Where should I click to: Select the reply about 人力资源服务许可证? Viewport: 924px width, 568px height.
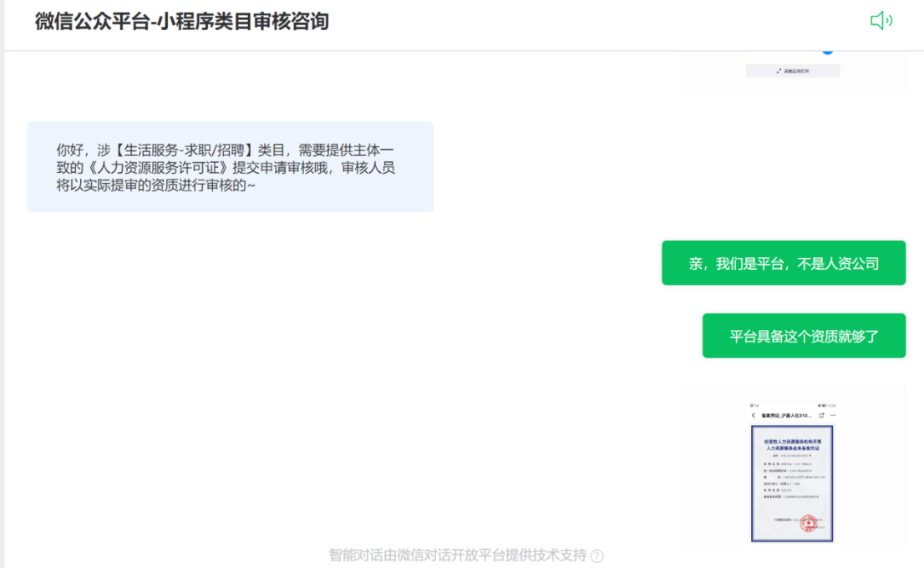point(231,167)
